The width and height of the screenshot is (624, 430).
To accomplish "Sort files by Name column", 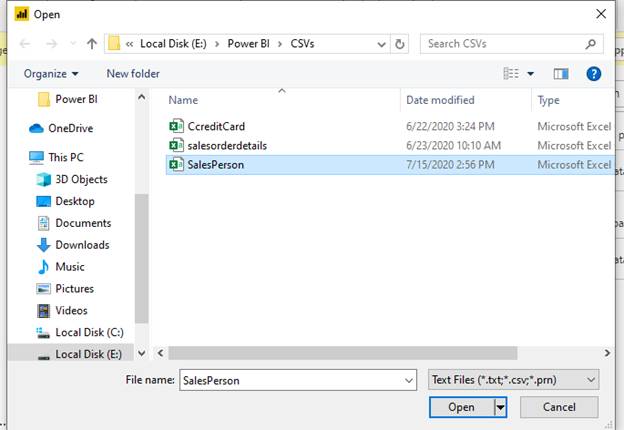I will tap(183, 100).
